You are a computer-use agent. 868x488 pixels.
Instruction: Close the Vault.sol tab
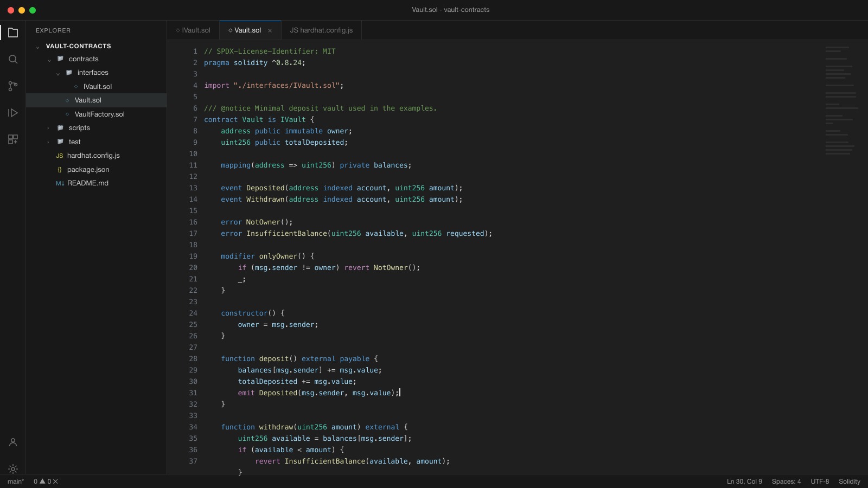pos(270,30)
